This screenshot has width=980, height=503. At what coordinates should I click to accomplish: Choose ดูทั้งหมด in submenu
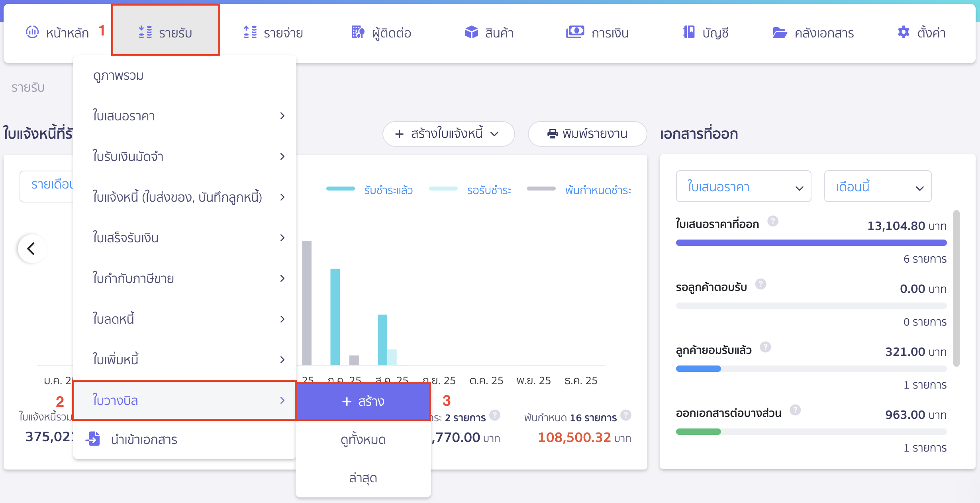[x=363, y=439]
